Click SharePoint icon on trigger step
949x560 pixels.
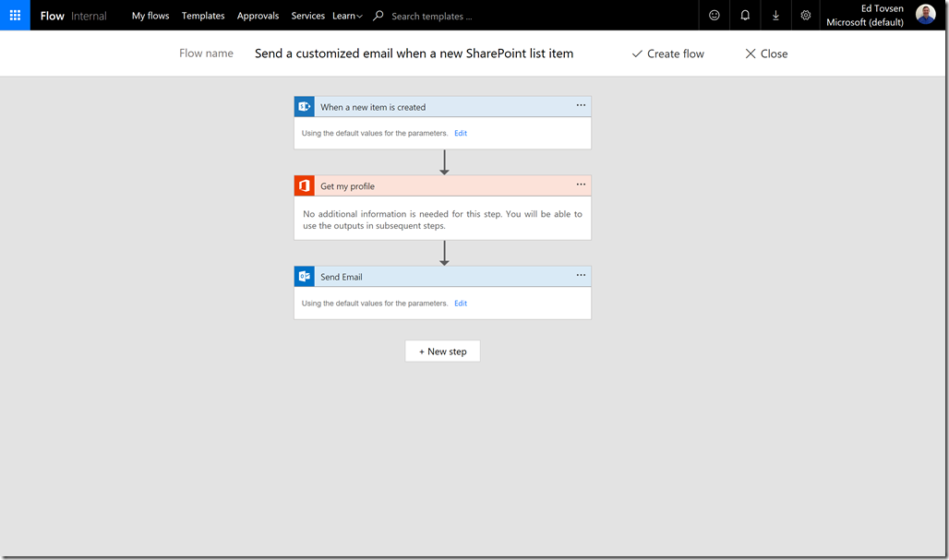coord(304,106)
